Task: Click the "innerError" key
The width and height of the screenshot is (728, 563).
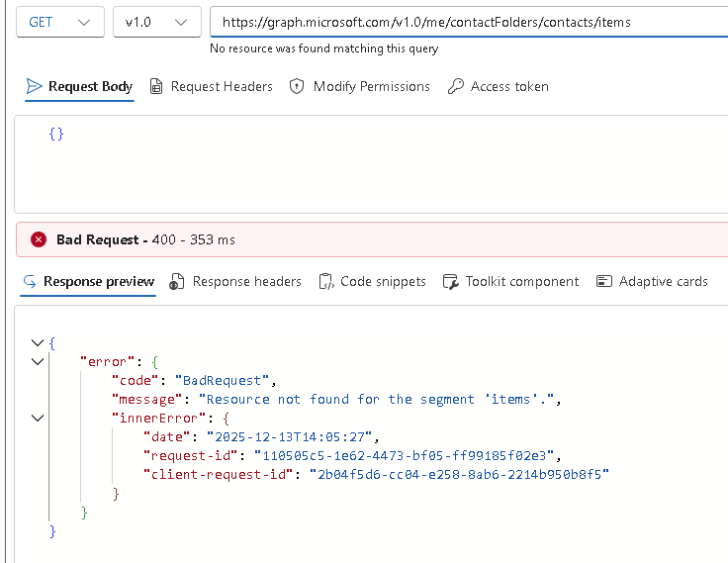Action: click(x=159, y=419)
